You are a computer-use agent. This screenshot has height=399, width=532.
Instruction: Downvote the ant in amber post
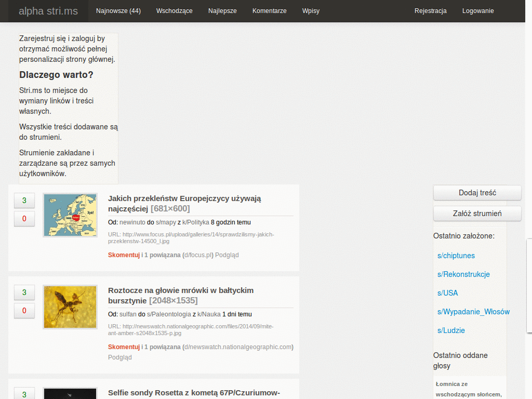pyautogui.click(x=24, y=311)
